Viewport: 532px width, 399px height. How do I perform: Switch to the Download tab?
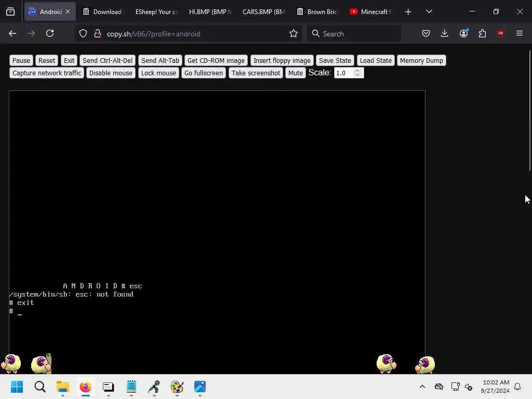(x=103, y=11)
